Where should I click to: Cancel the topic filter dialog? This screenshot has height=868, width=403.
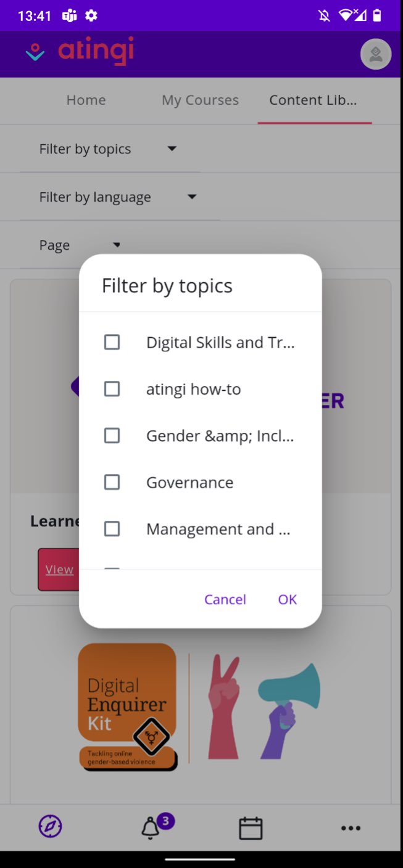225,599
